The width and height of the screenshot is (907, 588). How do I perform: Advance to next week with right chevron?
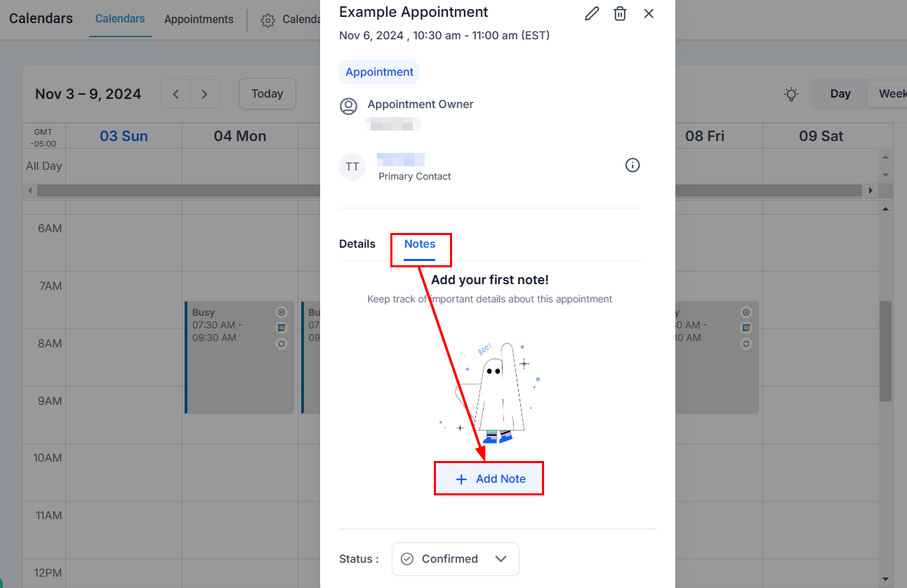(204, 94)
